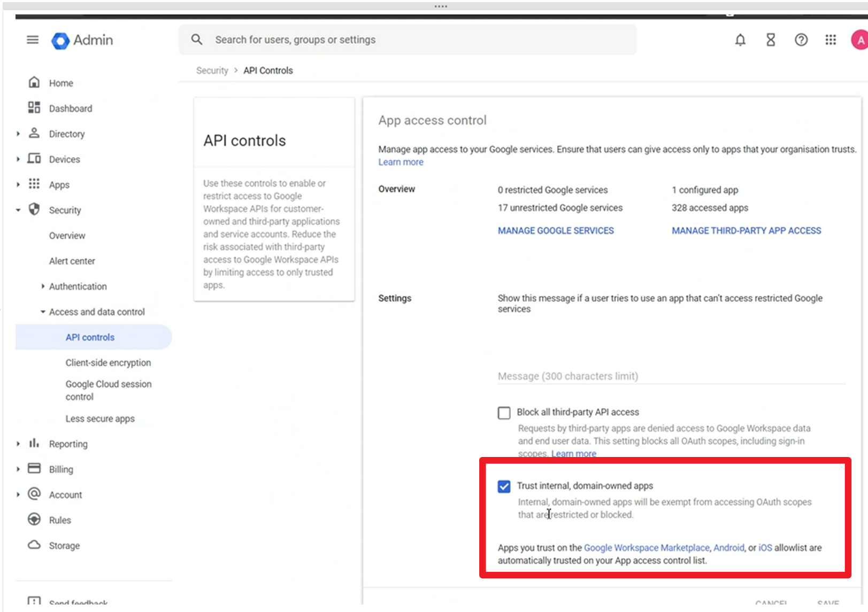The height and width of the screenshot is (612, 868).
Task: Click the Home house icon in sidebar
Action: coord(34,83)
